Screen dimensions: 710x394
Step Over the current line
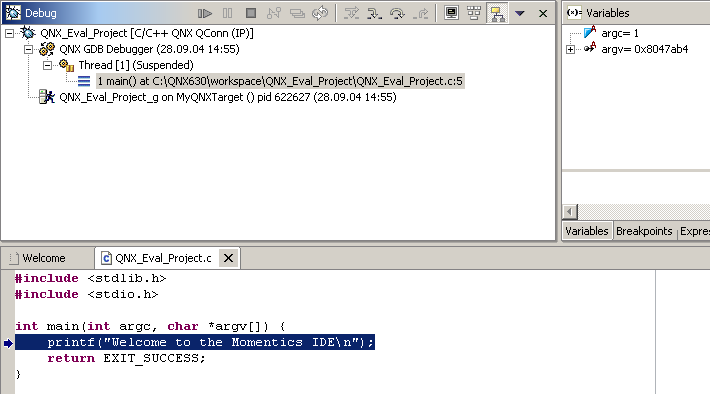[398, 14]
